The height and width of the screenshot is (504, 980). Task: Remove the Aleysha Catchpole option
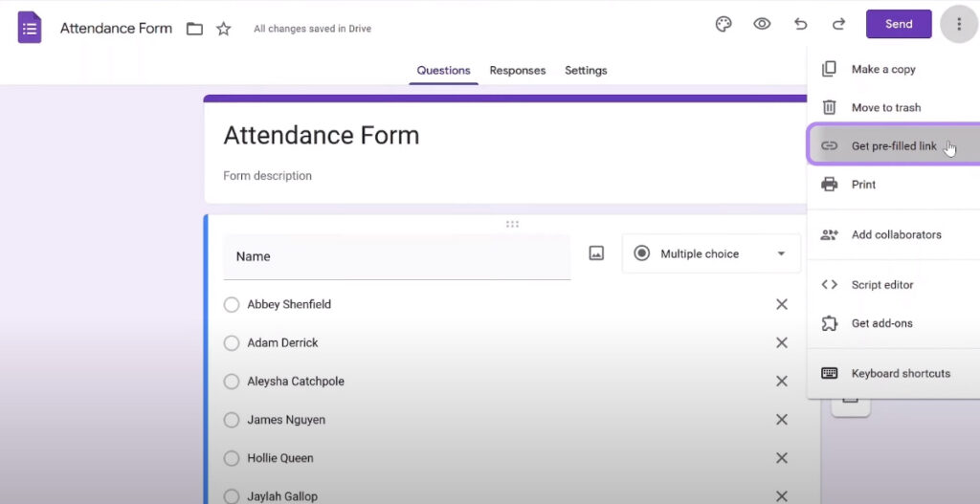(x=781, y=381)
